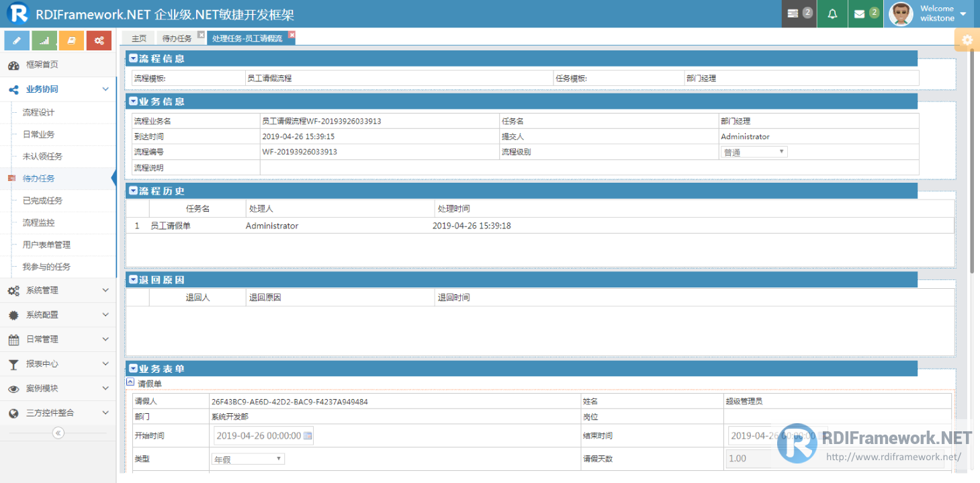The height and width of the screenshot is (483, 980).
Task: Switch to the 主页 tab
Action: click(139, 38)
